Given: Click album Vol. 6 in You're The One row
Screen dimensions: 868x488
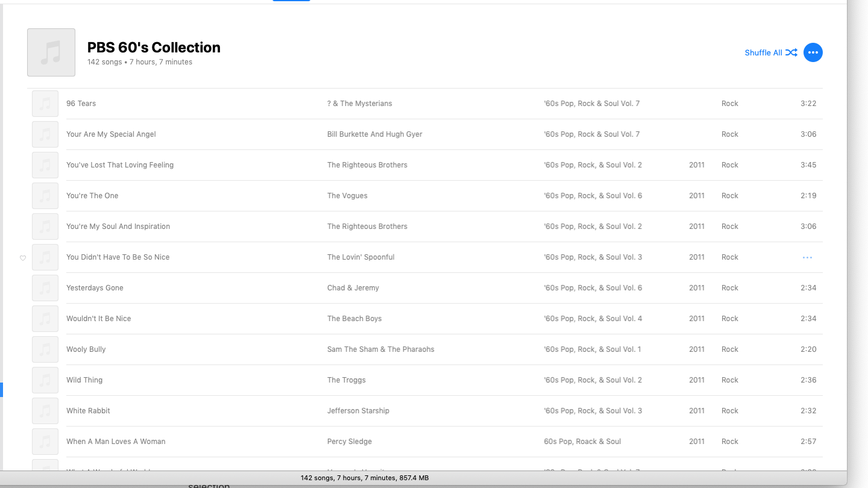Looking at the screenshot, I should coord(593,196).
